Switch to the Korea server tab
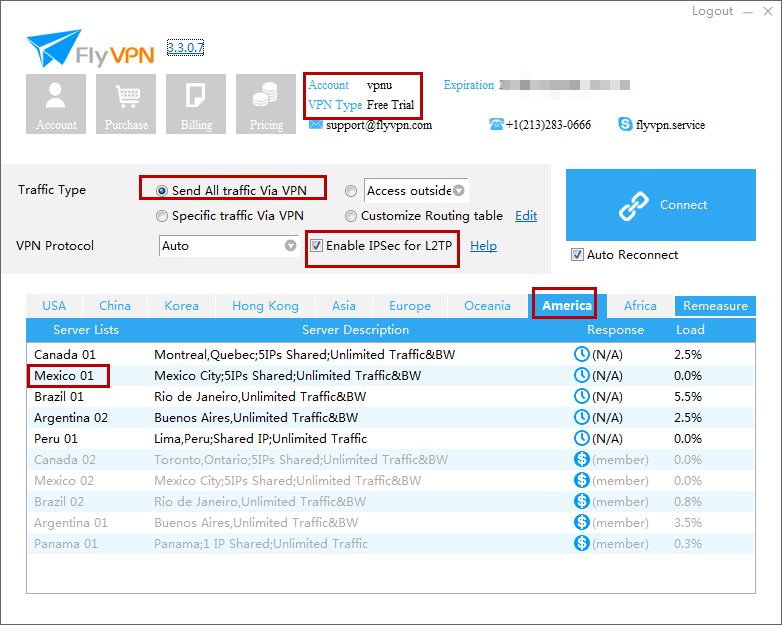The height and width of the screenshot is (625, 782). (182, 306)
